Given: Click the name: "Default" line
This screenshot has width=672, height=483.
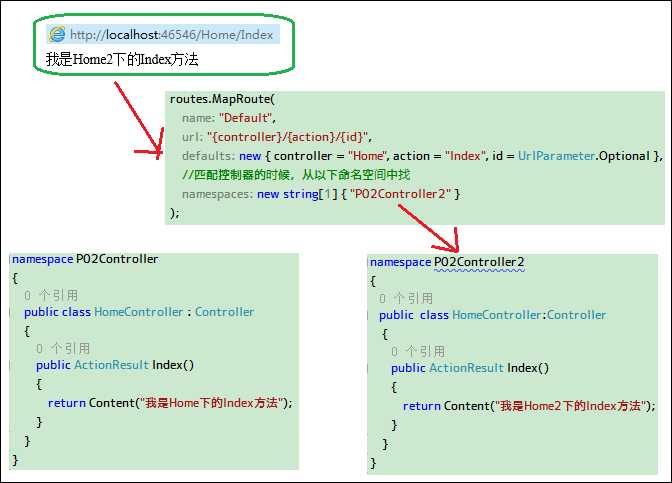Looking at the screenshot, I should point(229,118).
